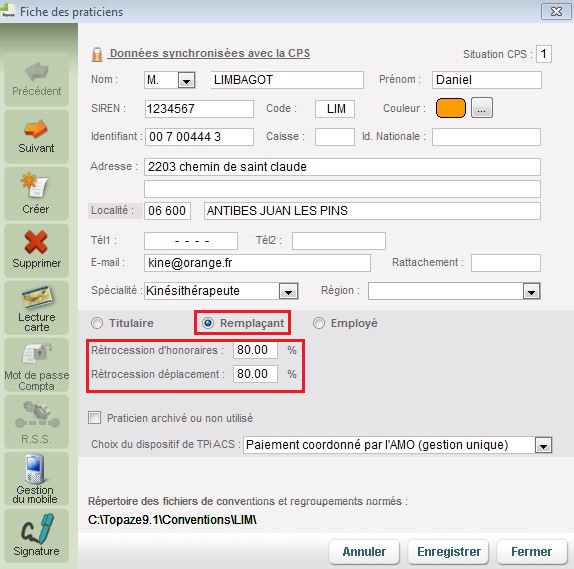Click the padlock icon beside Données synchronisées
This screenshot has width=574, height=569.
coord(97,54)
